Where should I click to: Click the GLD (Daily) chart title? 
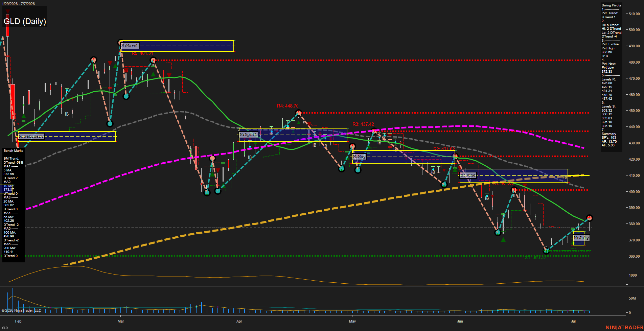pos(25,21)
